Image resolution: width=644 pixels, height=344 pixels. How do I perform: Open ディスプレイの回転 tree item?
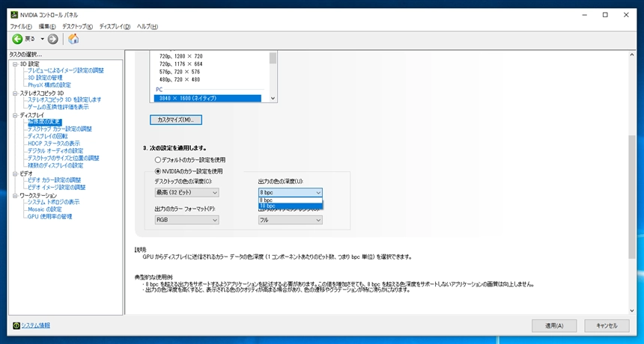[x=48, y=136]
